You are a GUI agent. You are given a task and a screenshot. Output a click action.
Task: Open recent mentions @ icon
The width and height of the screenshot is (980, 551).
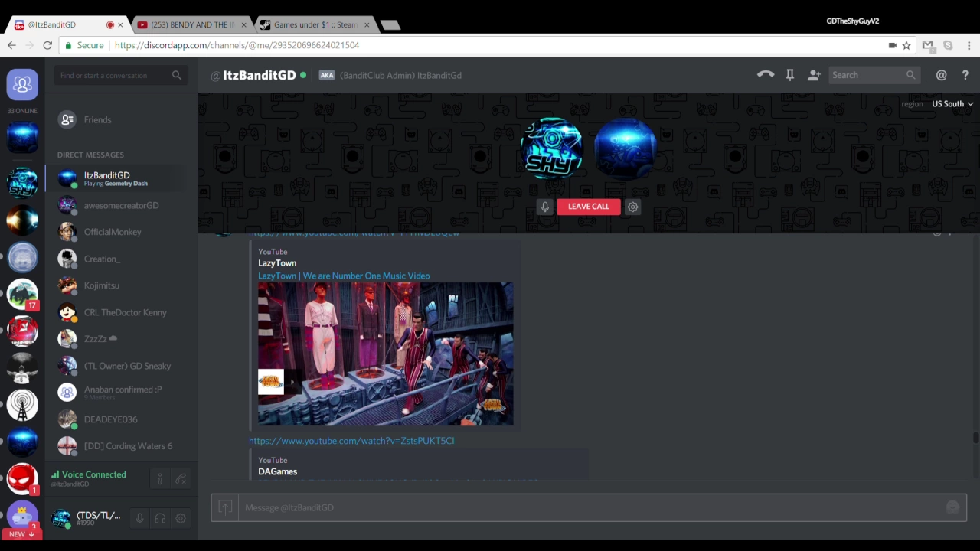[941, 75]
